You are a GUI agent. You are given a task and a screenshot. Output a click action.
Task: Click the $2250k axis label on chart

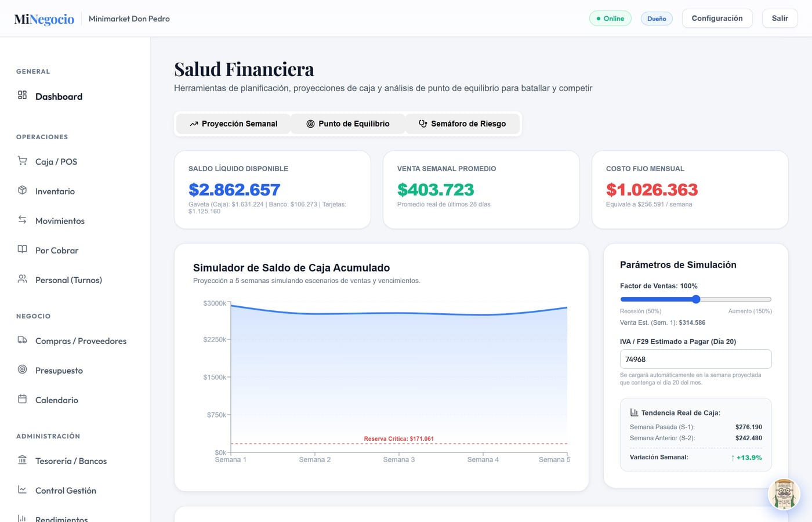[x=215, y=339]
